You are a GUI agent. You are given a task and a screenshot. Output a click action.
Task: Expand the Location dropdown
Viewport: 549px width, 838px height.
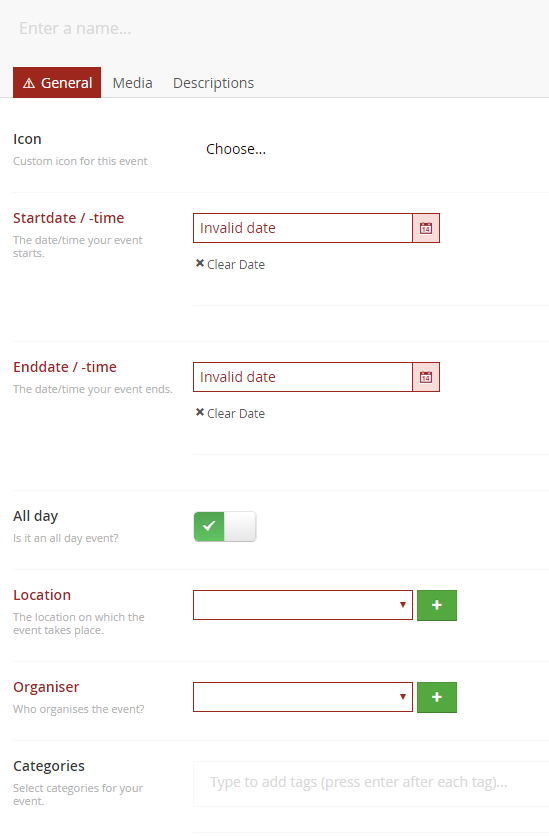coord(303,605)
